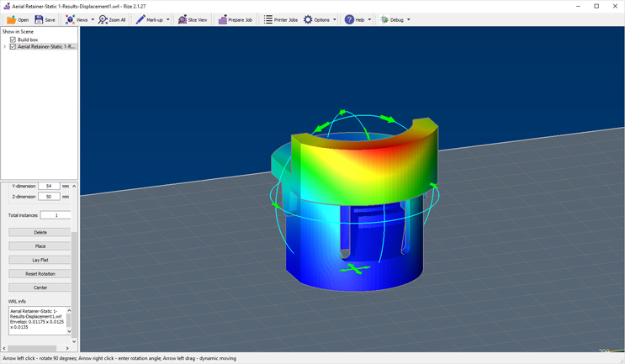Viewport: 625px width, 364px height.
Task: Click the Reset Rotation button
Action: pyautogui.click(x=40, y=274)
